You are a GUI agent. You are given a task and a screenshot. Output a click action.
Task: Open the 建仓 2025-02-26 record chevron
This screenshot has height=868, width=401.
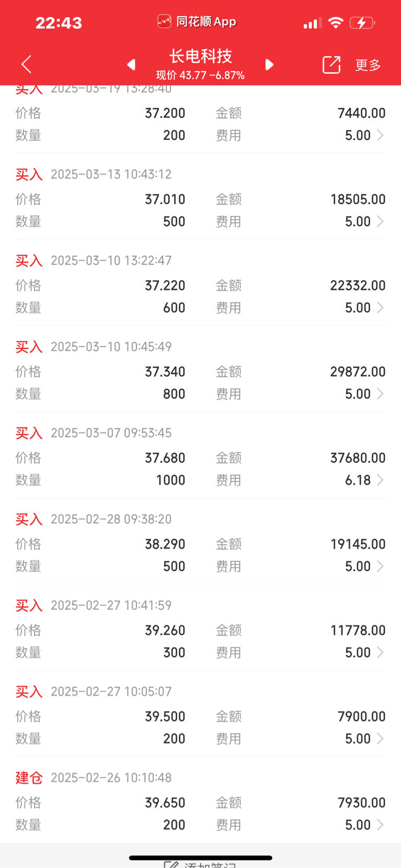pyautogui.click(x=381, y=825)
